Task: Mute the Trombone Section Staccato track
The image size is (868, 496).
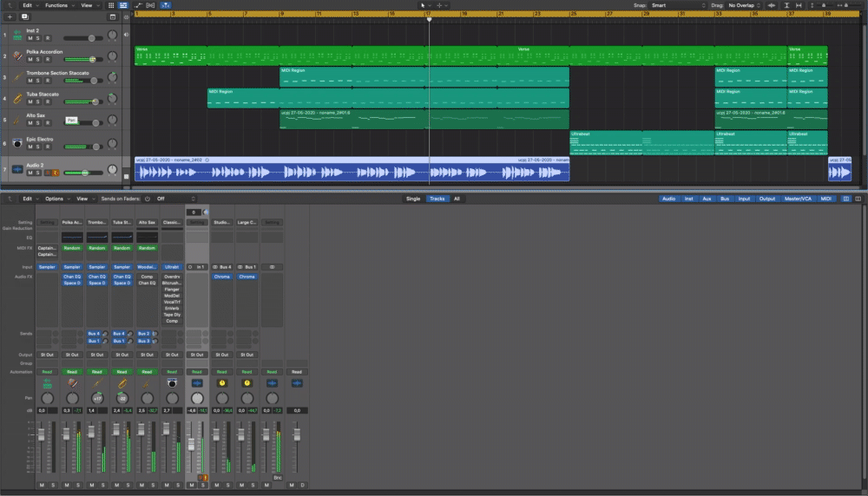Action: click(x=30, y=81)
